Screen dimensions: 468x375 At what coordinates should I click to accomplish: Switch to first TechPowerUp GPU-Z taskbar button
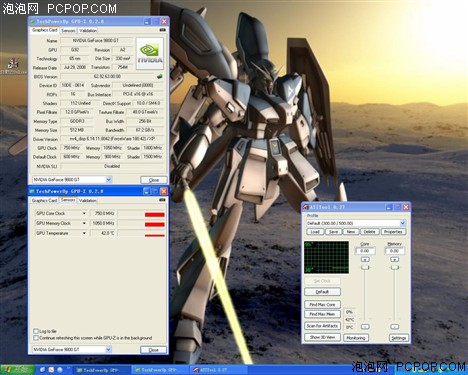pos(102,370)
